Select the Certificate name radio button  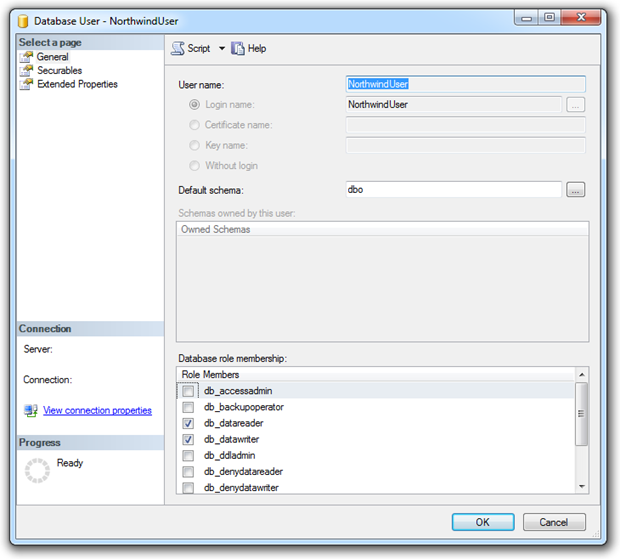(x=194, y=125)
